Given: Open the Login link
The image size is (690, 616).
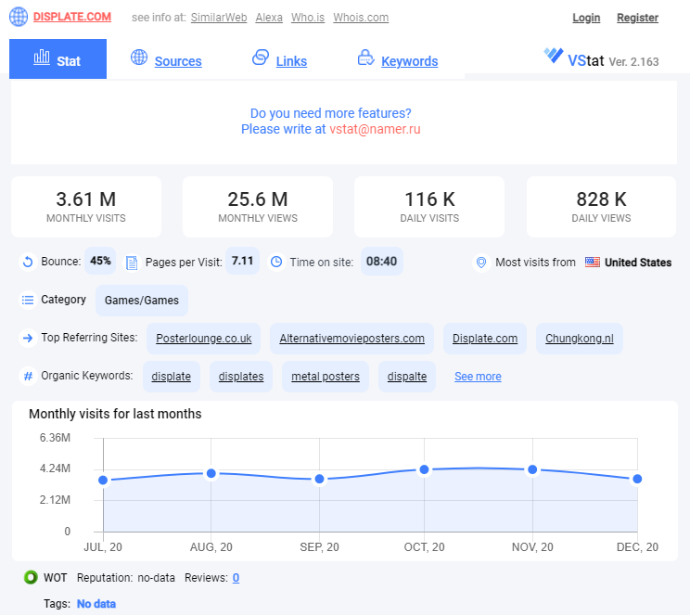Looking at the screenshot, I should point(586,18).
